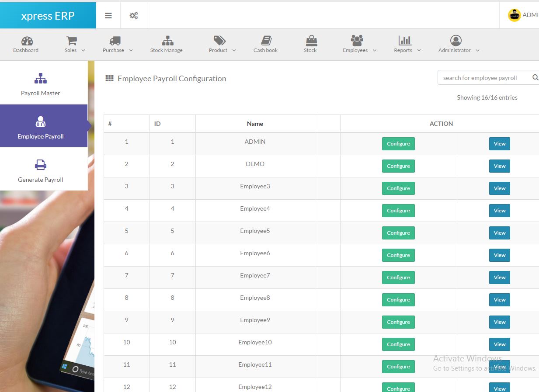The width and height of the screenshot is (539, 392).
Task: Click View in Employee6 row
Action: point(500,255)
